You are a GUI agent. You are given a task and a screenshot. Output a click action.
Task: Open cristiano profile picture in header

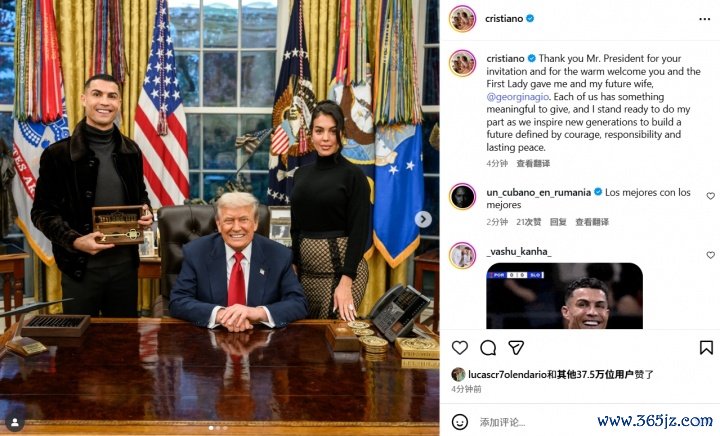click(x=462, y=19)
